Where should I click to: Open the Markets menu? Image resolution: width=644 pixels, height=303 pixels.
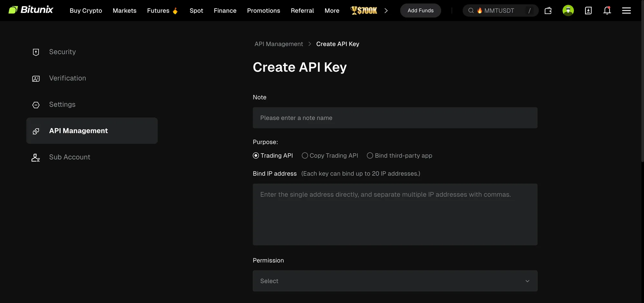(124, 11)
